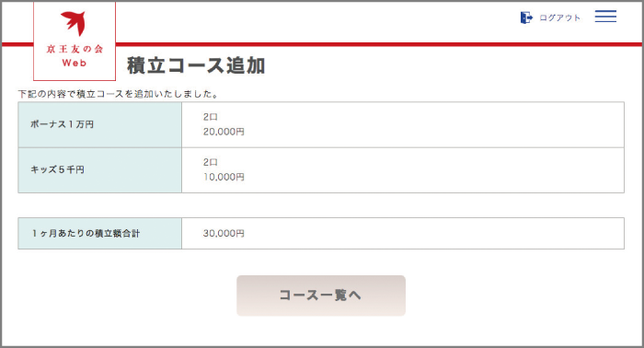Click the red header divider bar
This screenshot has width=644, height=348.
click(x=379, y=44)
